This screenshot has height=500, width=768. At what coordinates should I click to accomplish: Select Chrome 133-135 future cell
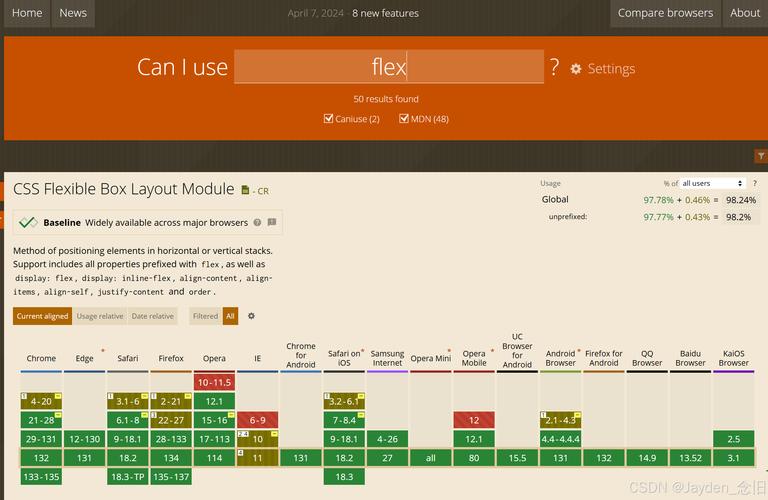click(x=41, y=476)
